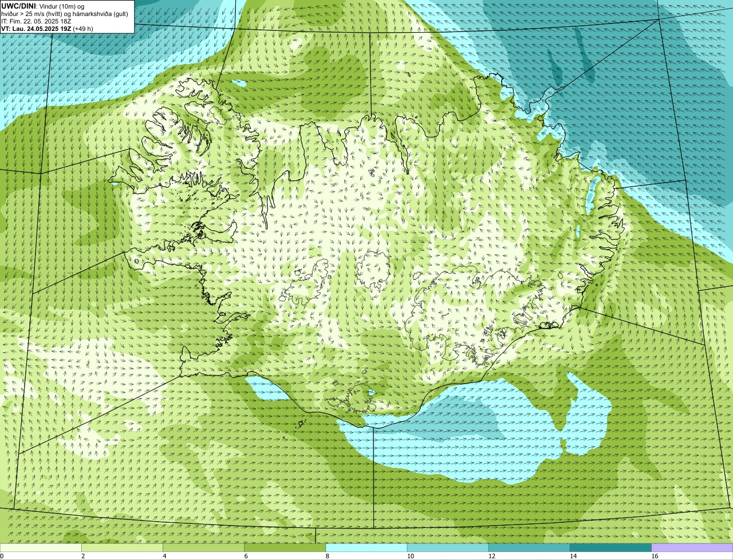Click the 4–6 m/s green legend swatch
Image resolution: width=733 pixels, height=560 pixels.
tap(203, 547)
